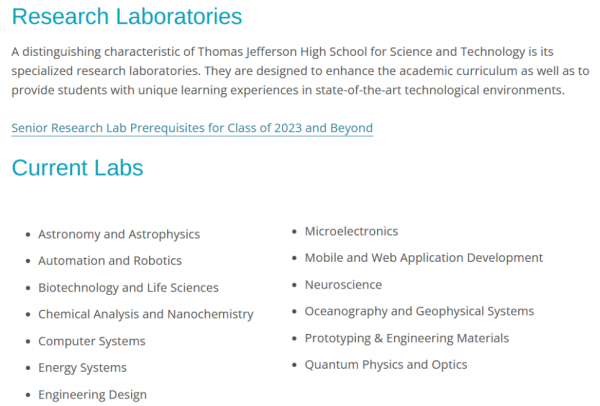Open the Microelectronics lab
The image size is (600, 406).
(x=351, y=231)
